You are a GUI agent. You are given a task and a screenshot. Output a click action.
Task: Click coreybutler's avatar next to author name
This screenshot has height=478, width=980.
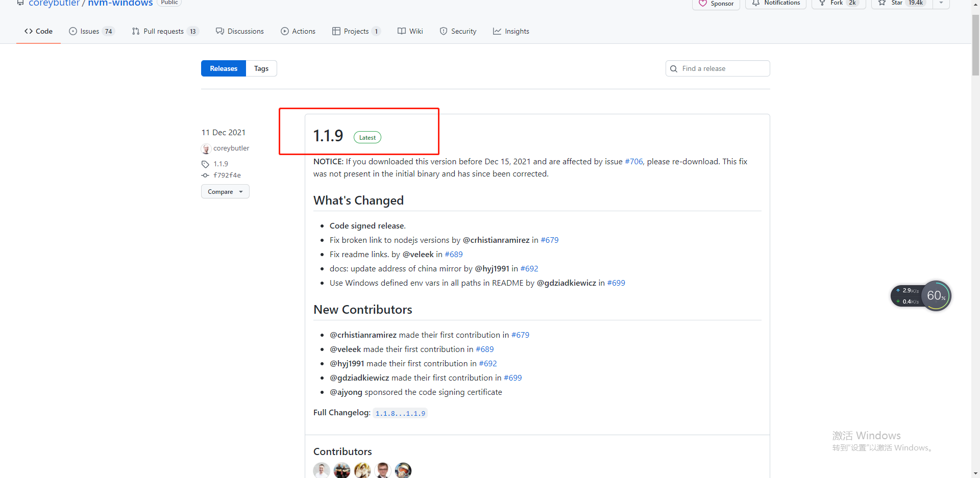(206, 148)
